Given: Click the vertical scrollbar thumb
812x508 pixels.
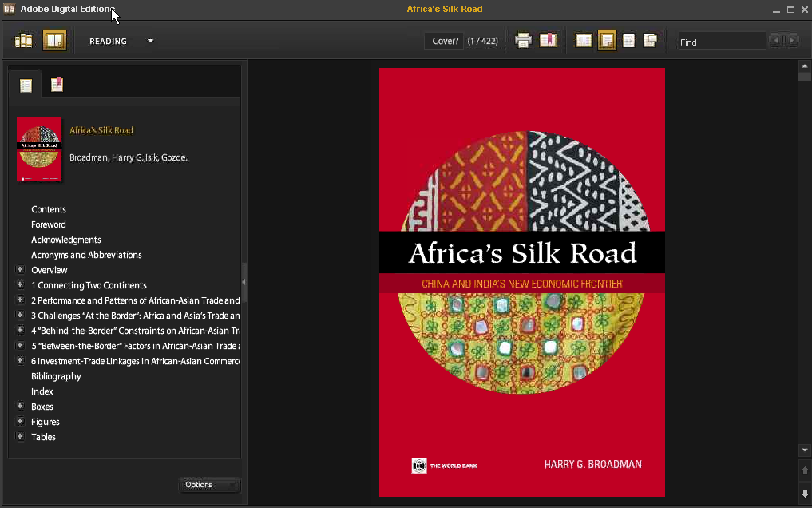Looking at the screenshot, I should tap(804, 76).
